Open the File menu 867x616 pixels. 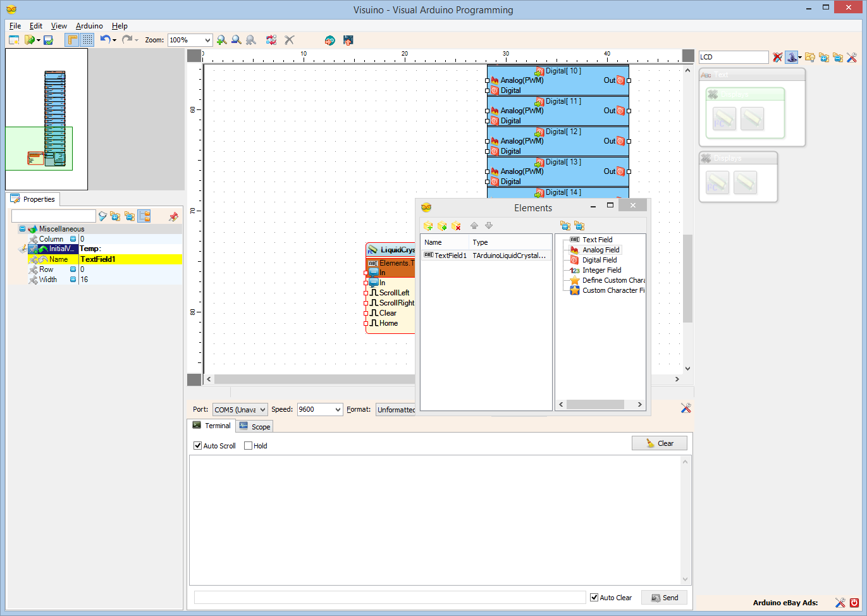[15, 26]
